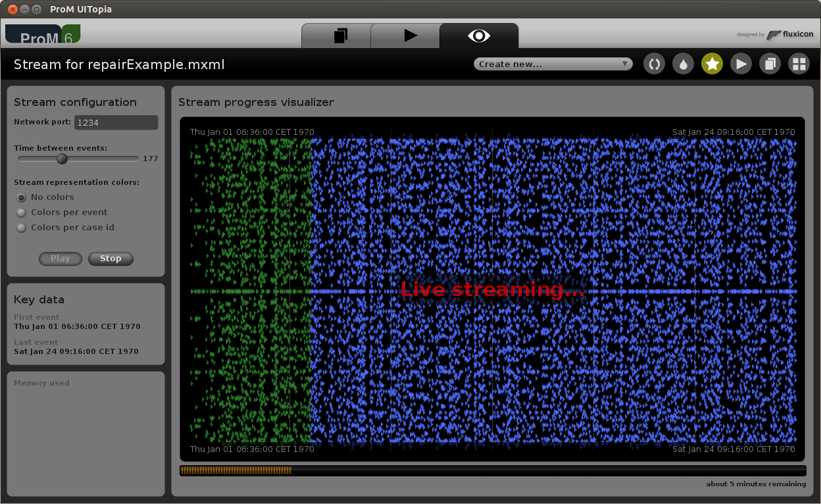Viewport: 821px width, 504px height.
Task: Click the First event timestamp in Key data
Action: (77, 326)
